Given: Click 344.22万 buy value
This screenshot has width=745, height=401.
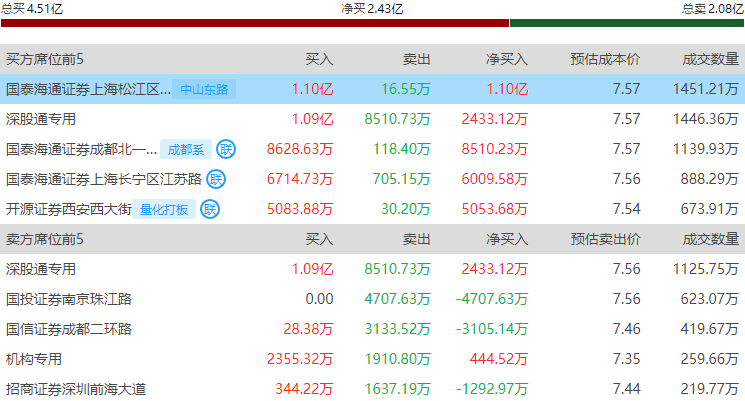Looking at the screenshot, I should pos(304,389).
